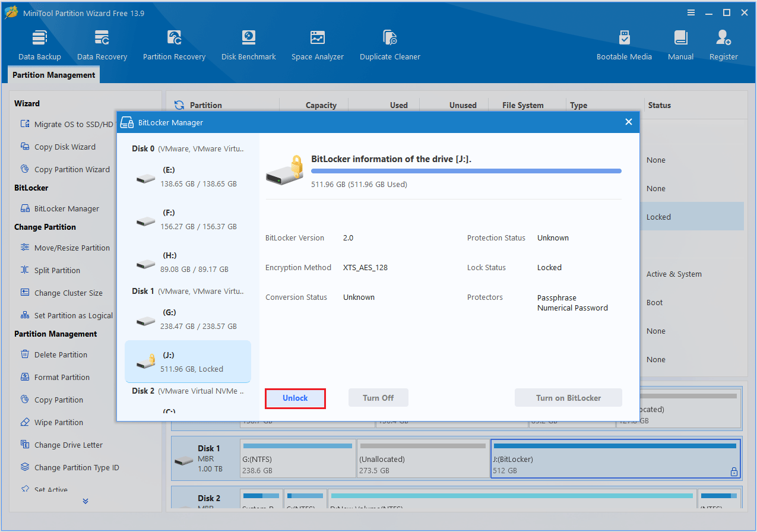
Task: Click Delete Partition in the sidebar
Action: (53, 354)
